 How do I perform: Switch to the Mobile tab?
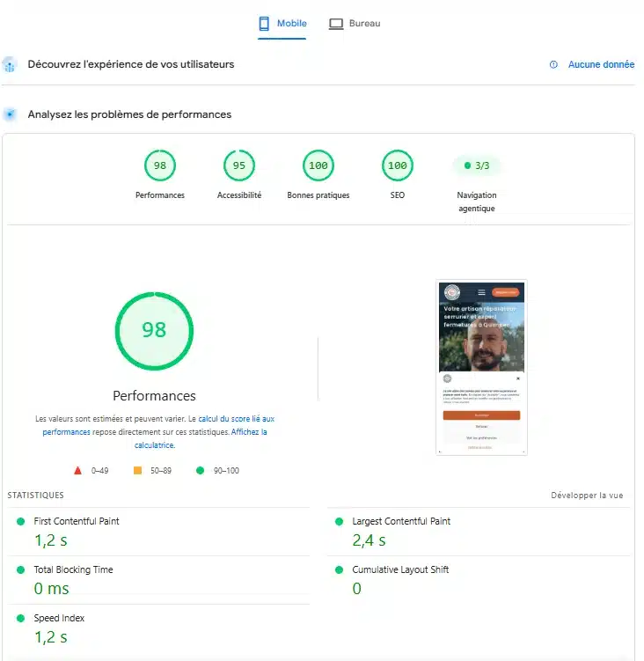click(x=282, y=24)
